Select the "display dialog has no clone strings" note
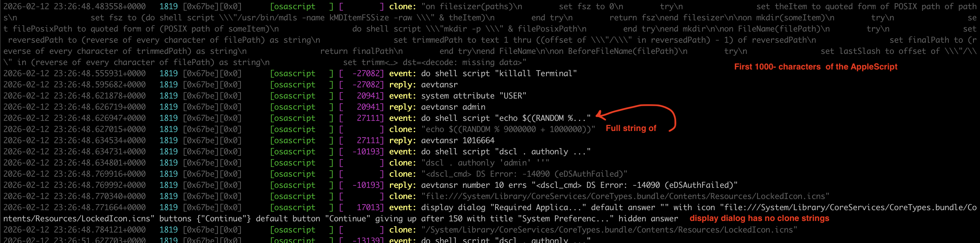The image size is (980, 243). (x=759, y=219)
